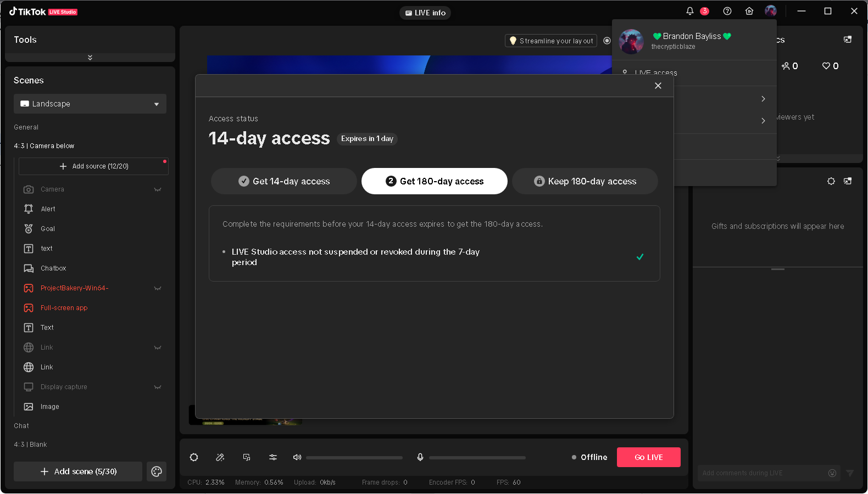This screenshot has height=494, width=868.
Task: Mute the speaker volume icon
Action: tap(297, 457)
